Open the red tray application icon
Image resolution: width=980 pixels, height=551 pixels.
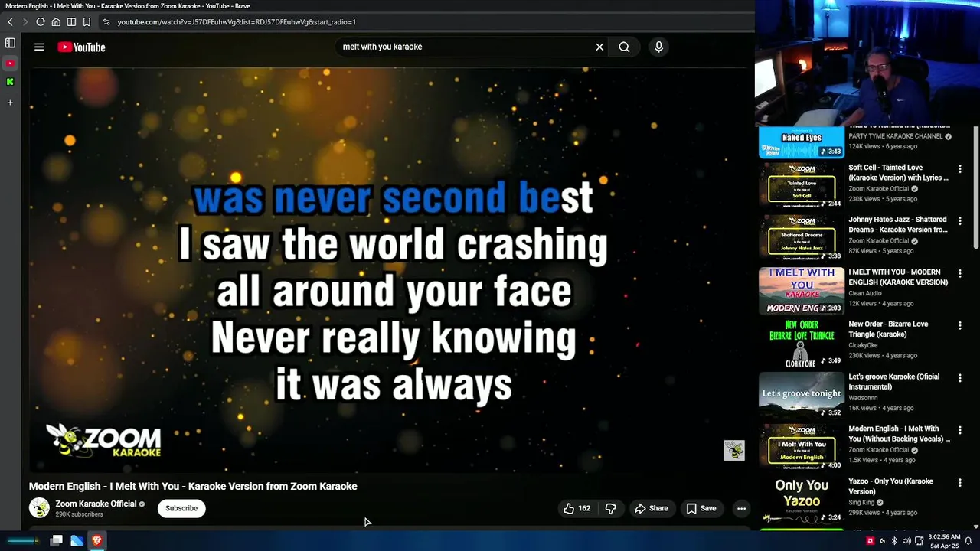pos(870,541)
